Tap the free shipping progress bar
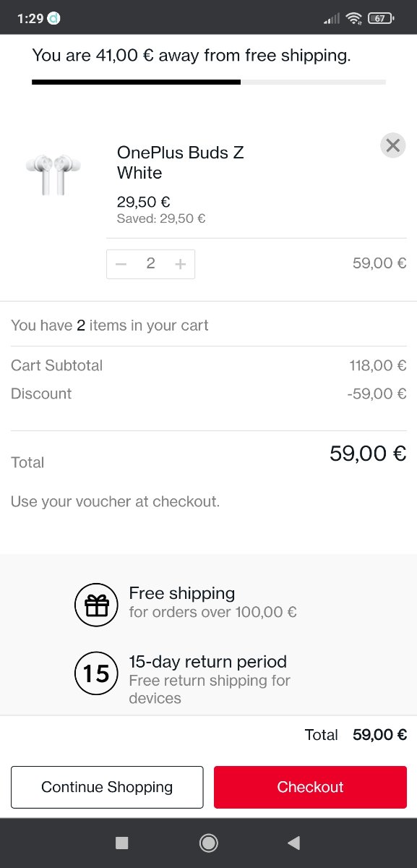The width and height of the screenshot is (417, 868). (x=208, y=82)
